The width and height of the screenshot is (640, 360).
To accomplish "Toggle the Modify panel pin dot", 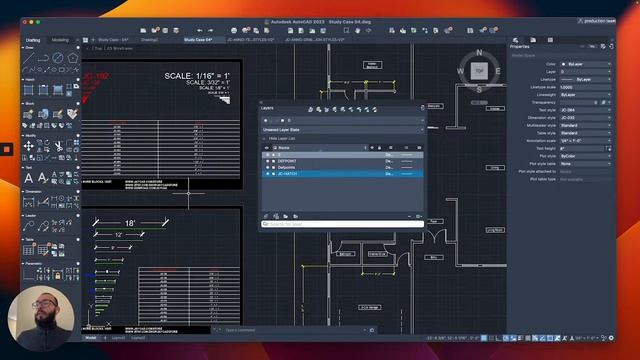I will (78, 136).
